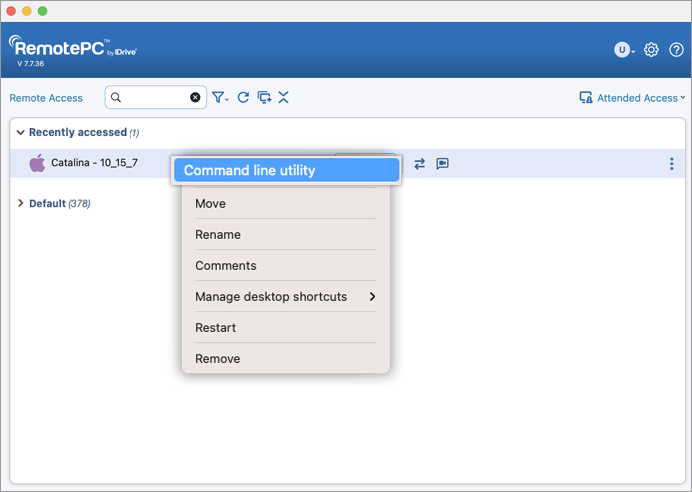Clear the search field text
Screen dimensions: 692x492
pos(195,98)
